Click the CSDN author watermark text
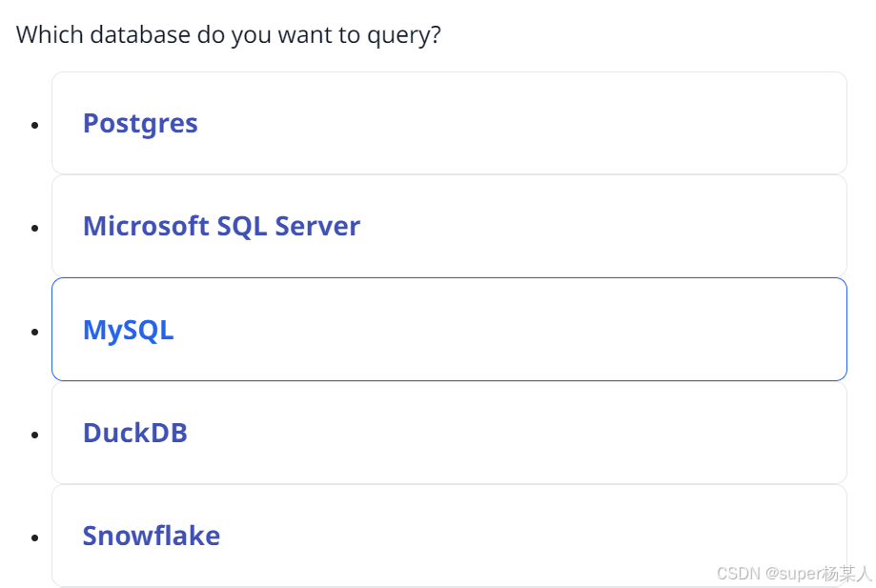 (x=793, y=573)
